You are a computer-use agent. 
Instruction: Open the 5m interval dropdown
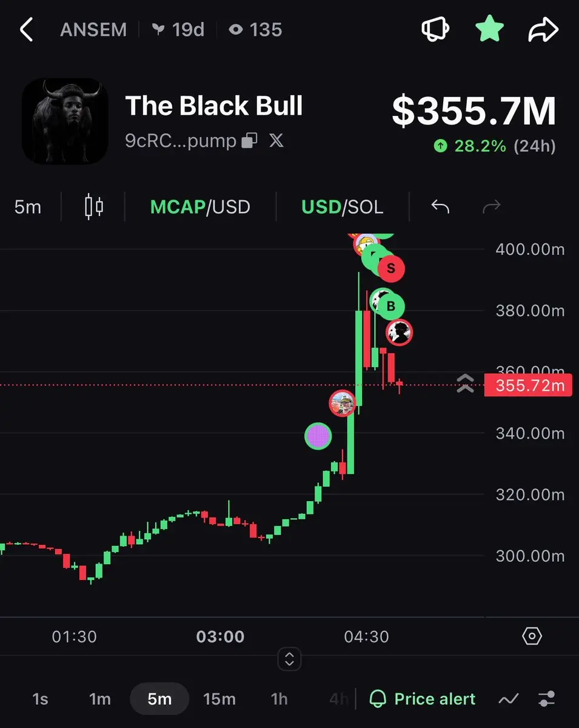coord(28,207)
